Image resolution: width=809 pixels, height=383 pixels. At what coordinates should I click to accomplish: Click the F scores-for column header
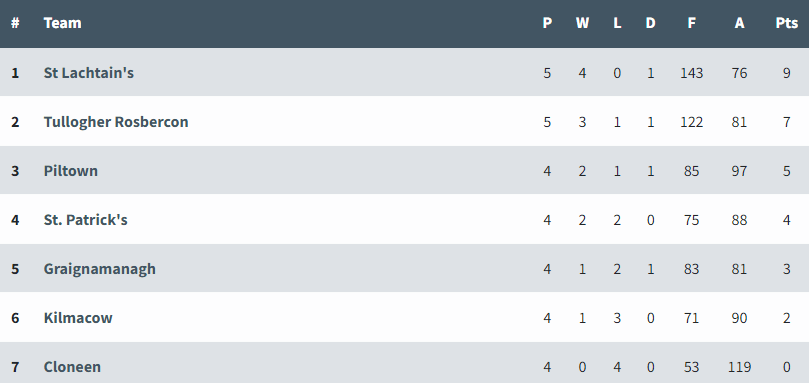point(691,23)
